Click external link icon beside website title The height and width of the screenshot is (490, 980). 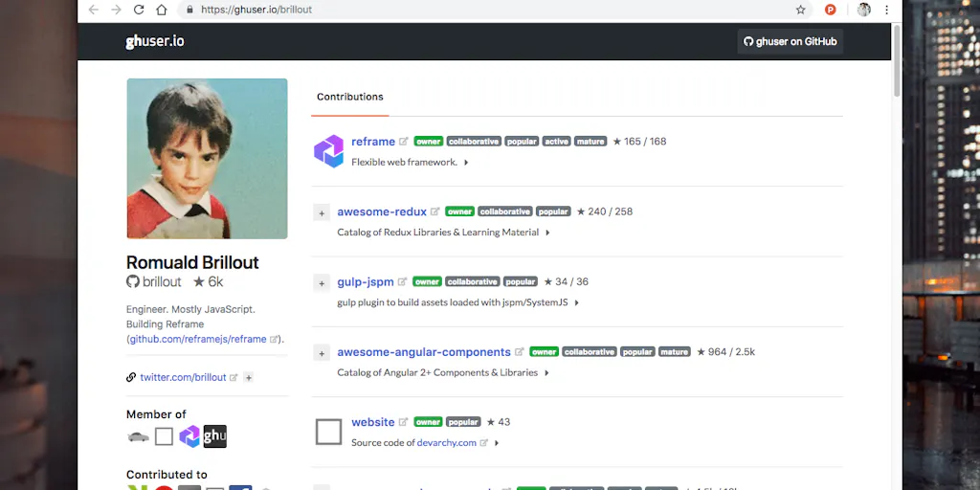click(x=404, y=422)
